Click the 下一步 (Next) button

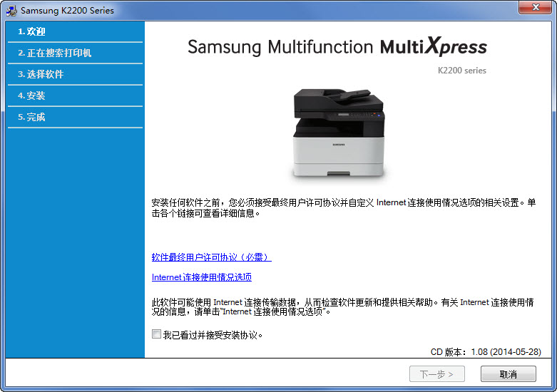point(437,374)
